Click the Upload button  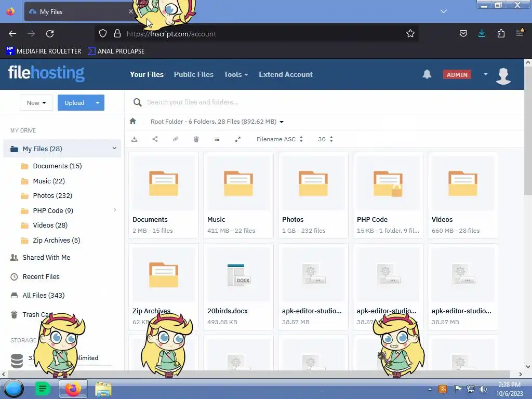(75, 102)
